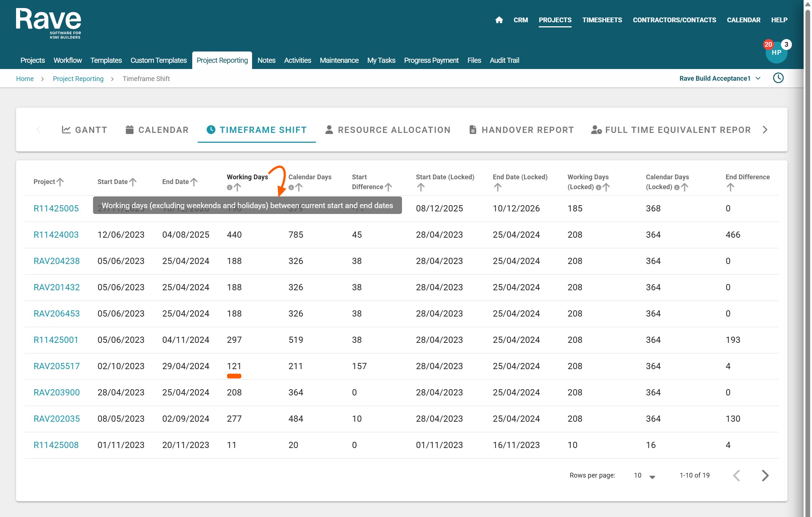Open the Timesheets menu
Viewport: 812px width, 517px height.
pyautogui.click(x=602, y=20)
